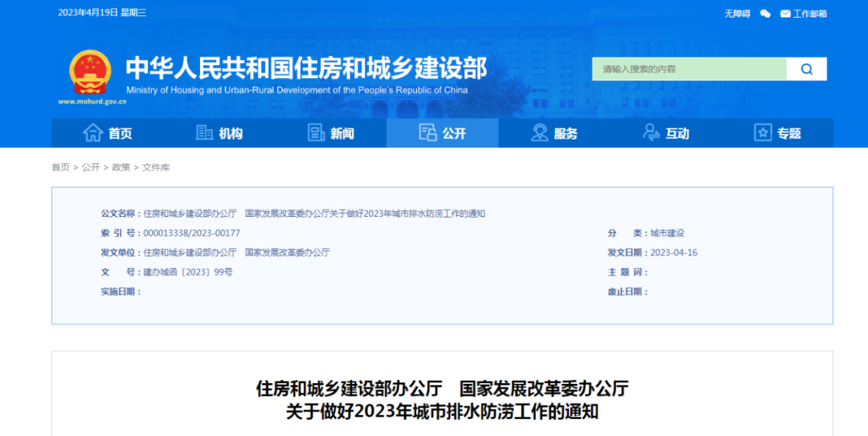Screen dimensions: 868x436
Task: Click the newspaper icon beside 新闻
Action: 317,133
